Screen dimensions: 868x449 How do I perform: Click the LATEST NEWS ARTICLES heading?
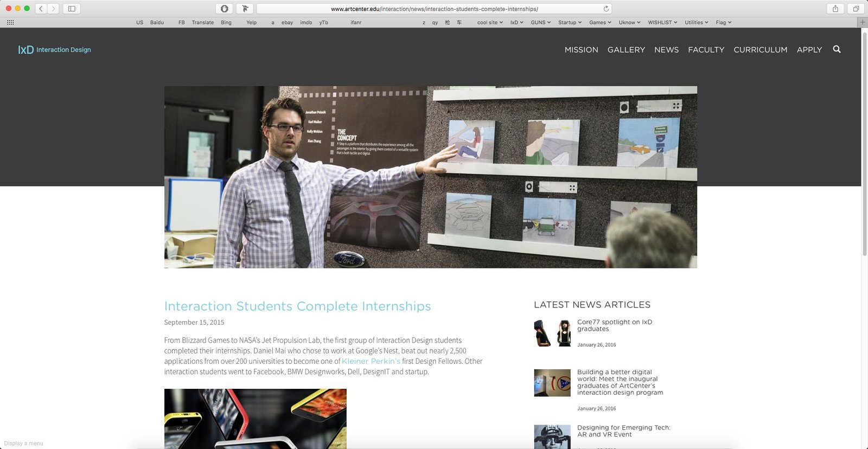point(592,305)
